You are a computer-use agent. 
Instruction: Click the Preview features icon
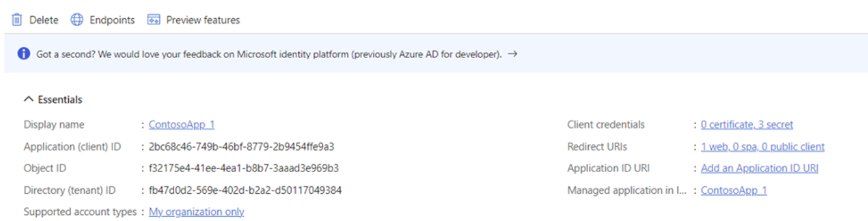tap(154, 20)
